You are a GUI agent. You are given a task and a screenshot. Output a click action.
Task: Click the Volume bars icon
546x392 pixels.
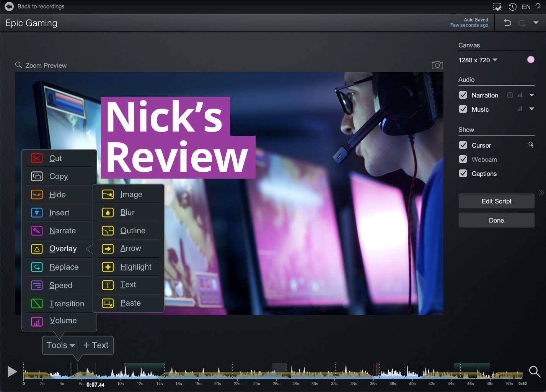[37, 322]
